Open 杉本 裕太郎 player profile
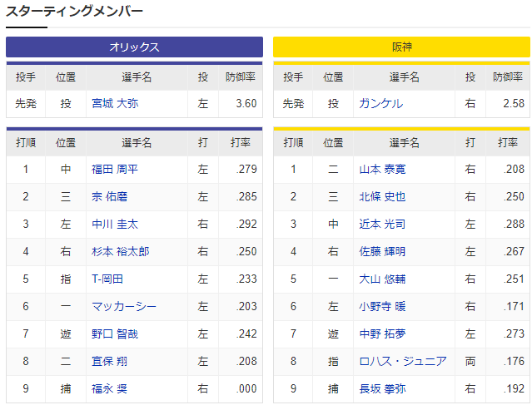Viewport: 532px width, 405px height. tap(121, 251)
